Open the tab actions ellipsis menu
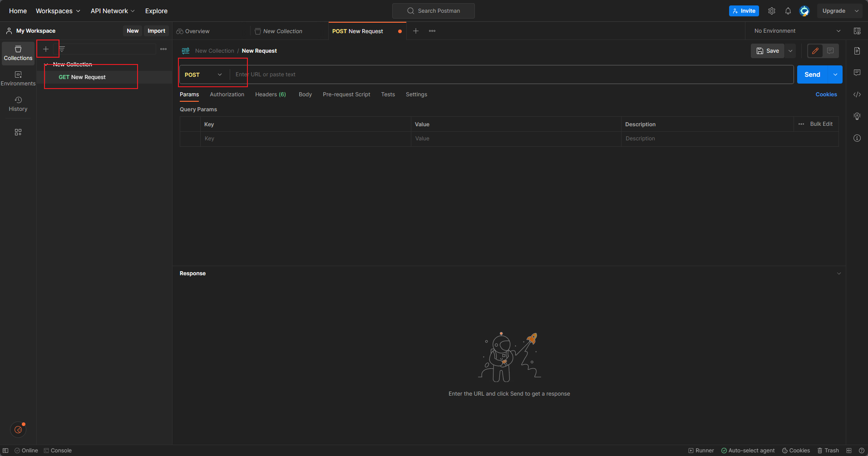868x456 pixels. tap(432, 31)
